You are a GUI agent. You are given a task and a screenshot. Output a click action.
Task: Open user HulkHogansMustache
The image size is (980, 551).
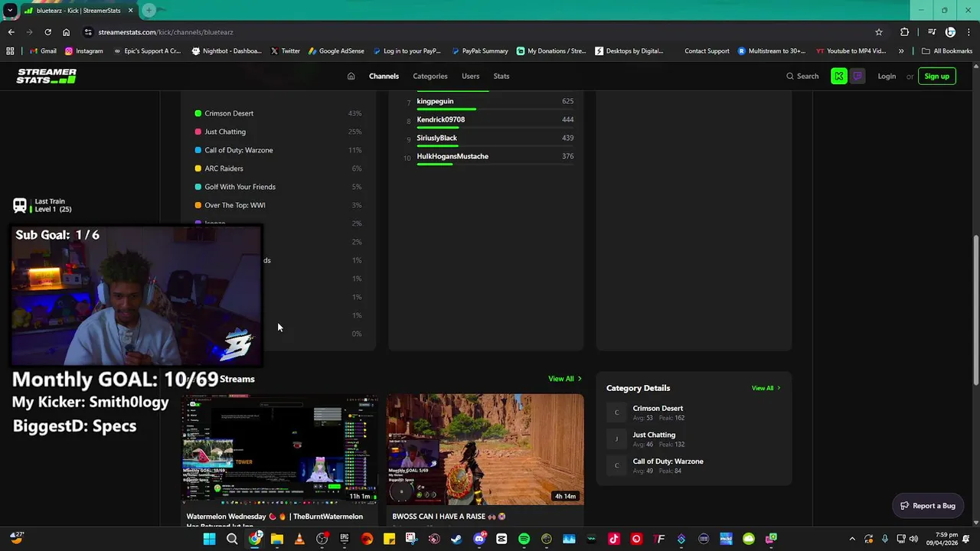(x=452, y=156)
